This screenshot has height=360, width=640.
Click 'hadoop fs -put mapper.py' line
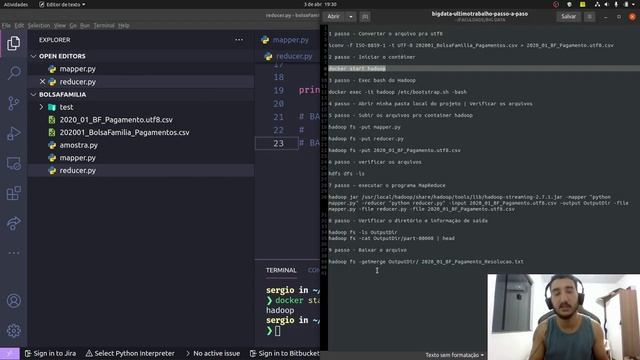[364, 127]
